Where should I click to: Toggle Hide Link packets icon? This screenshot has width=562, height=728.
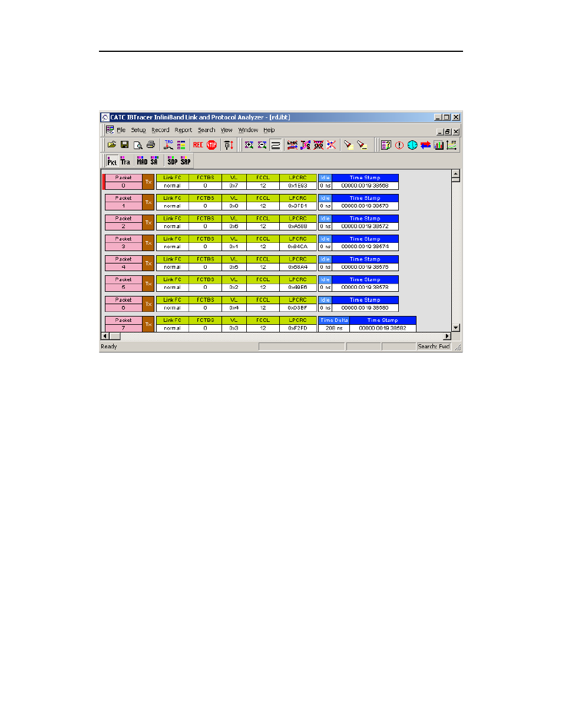click(x=292, y=145)
